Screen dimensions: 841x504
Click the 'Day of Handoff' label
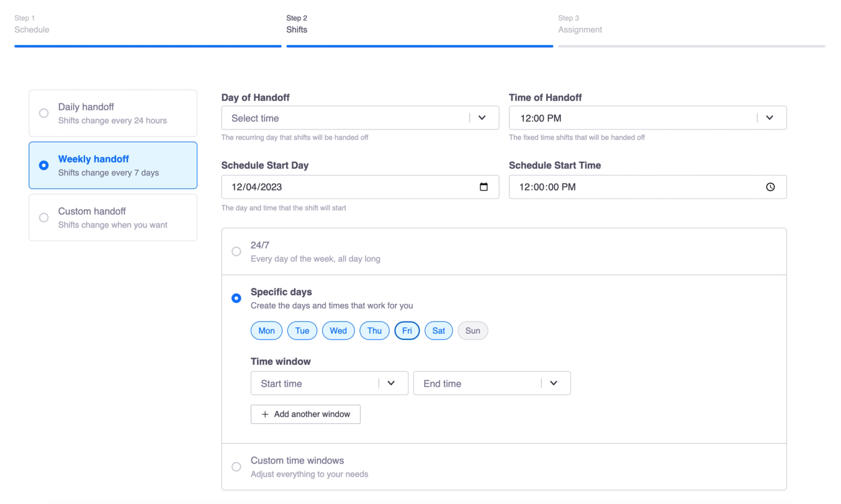255,97
